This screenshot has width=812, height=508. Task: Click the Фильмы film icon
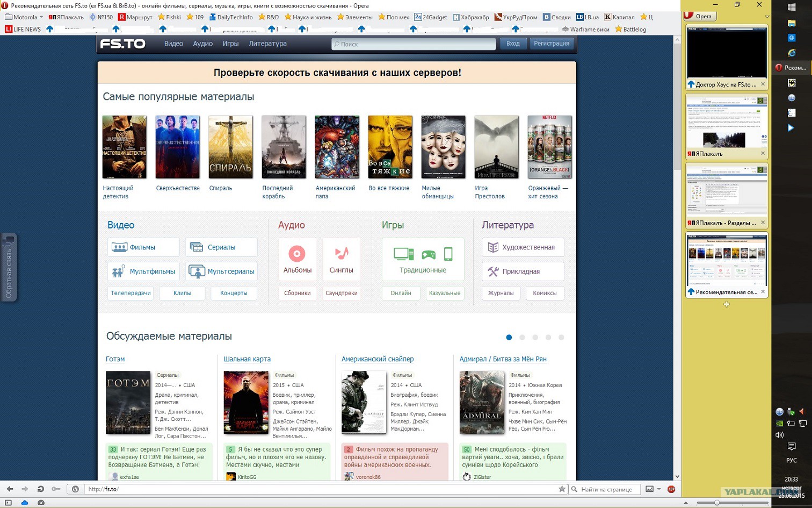pyautogui.click(x=119, y=247)
